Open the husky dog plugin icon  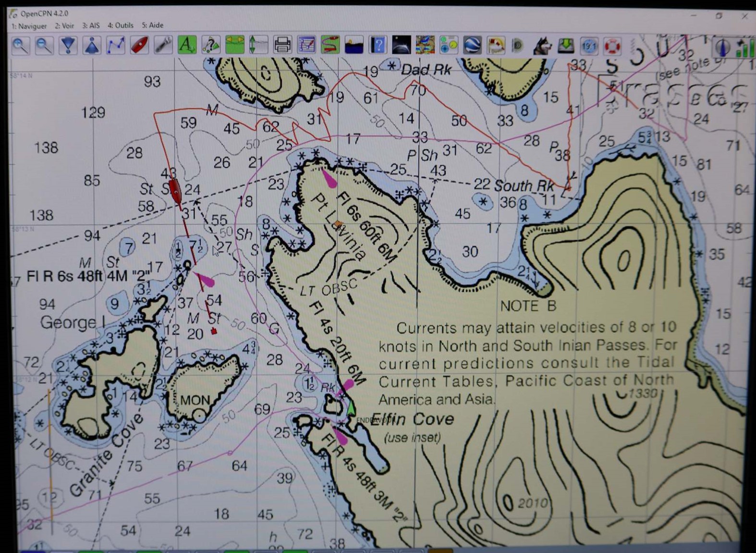[x=542, y=46]
